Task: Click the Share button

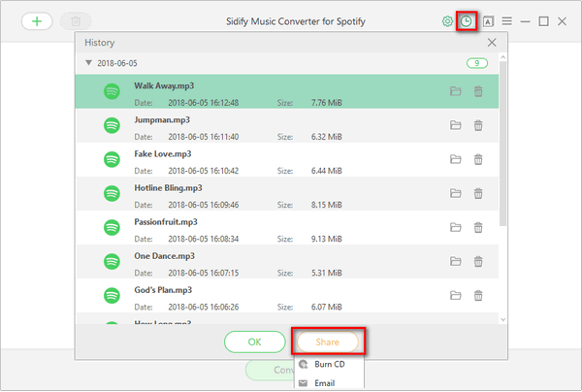Action: pyautogui.click(x=328, y=342)
